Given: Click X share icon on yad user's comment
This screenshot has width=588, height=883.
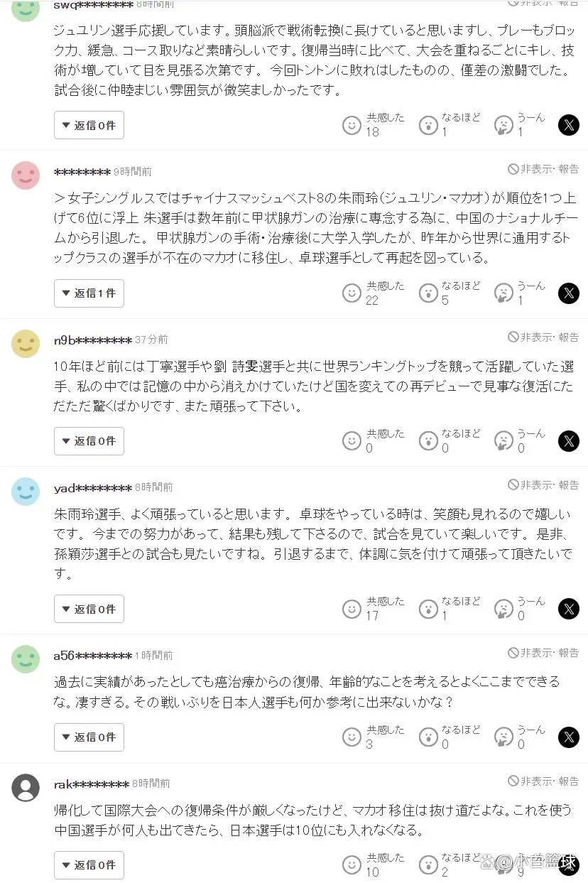Looking at the screenshot, I should tap(568, 609).
